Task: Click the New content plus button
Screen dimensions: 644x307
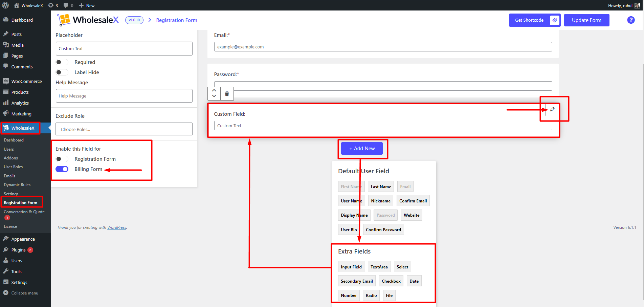Action: 87,5
